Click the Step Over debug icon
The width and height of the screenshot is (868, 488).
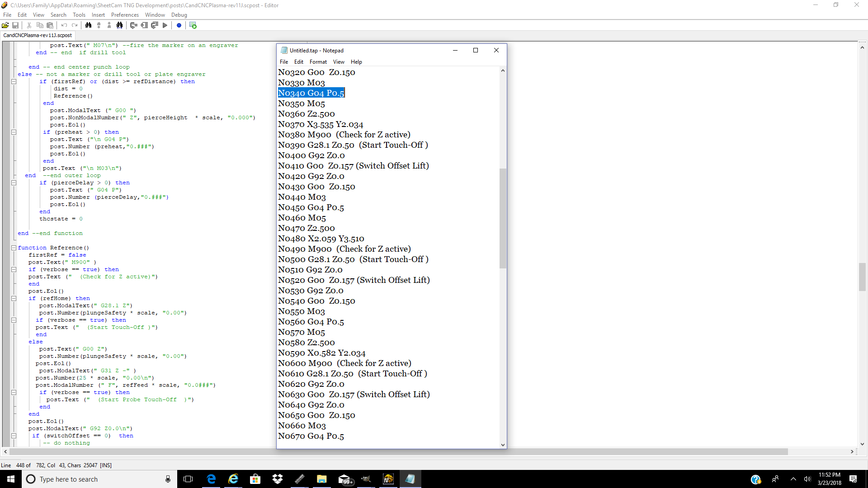point(134,25)
